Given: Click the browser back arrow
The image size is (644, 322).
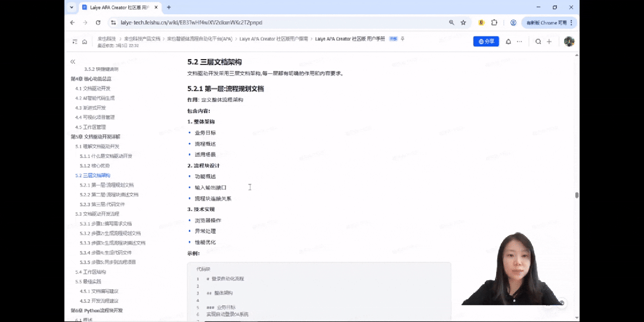Looking at the screenshot, I should 73,23.
